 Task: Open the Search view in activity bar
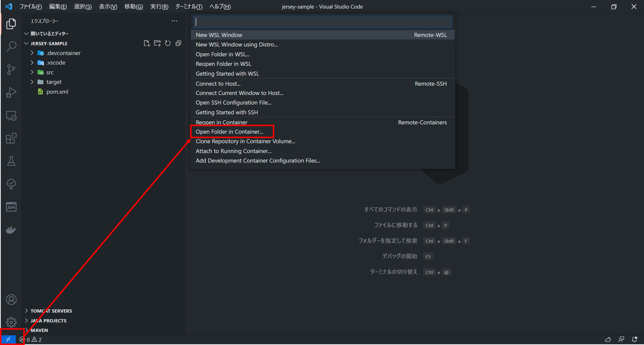point(11,46)
